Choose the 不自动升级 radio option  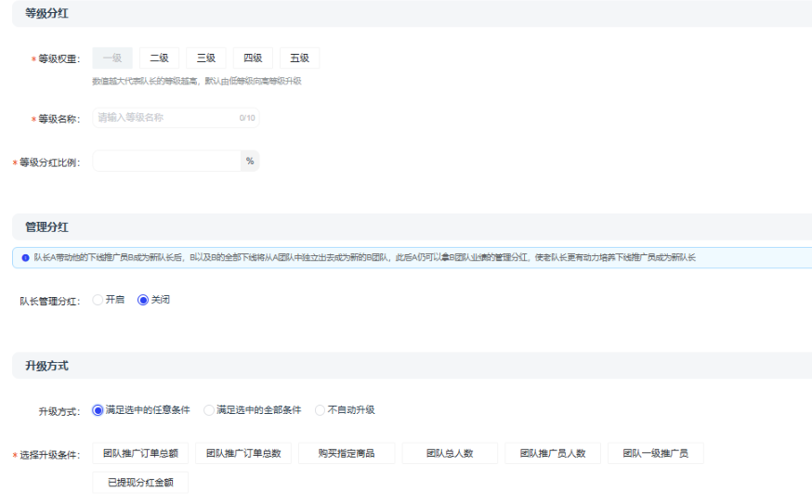321,409
